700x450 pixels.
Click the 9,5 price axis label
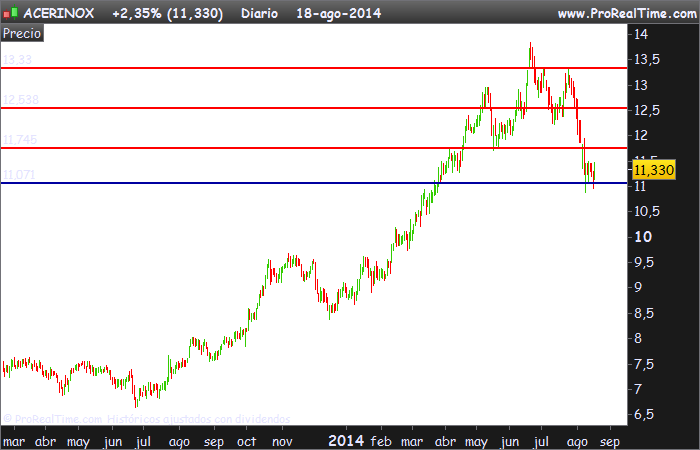pos(646,262)
